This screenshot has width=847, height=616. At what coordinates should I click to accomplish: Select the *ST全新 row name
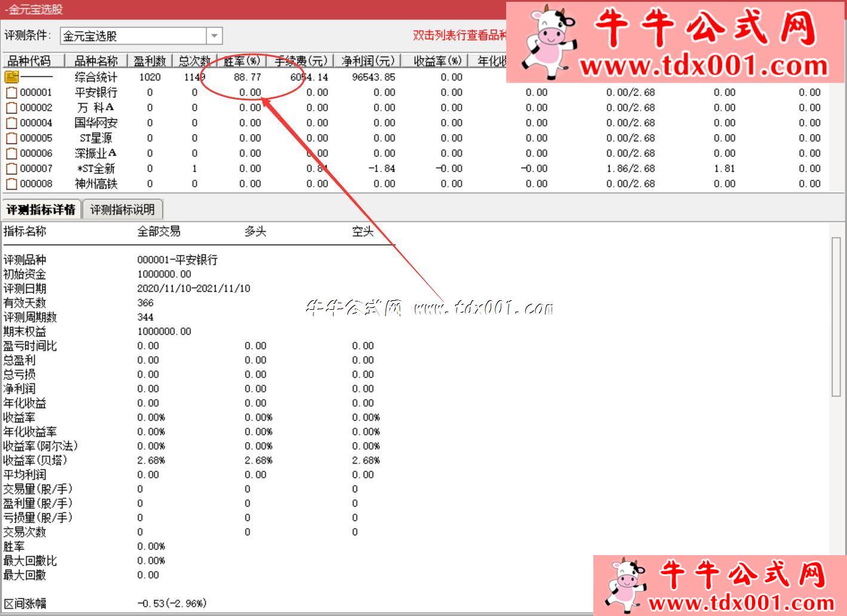pos(96,168)
